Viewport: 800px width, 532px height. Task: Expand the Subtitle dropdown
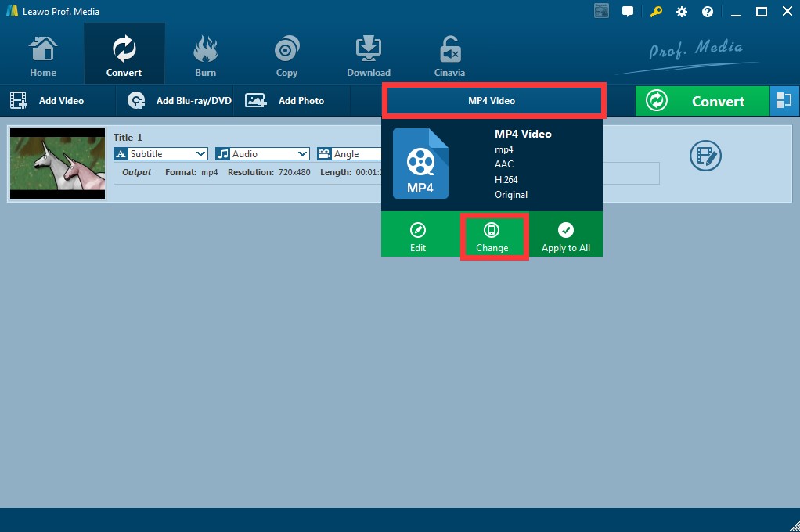(160, 154)
